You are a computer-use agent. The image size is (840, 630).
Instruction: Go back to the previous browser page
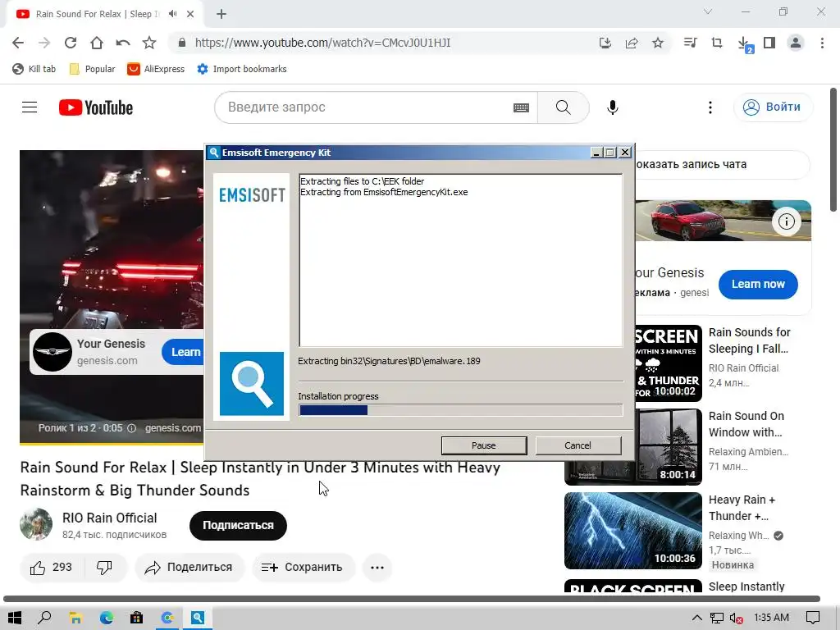pyautogui.click(x=18, y=43)
